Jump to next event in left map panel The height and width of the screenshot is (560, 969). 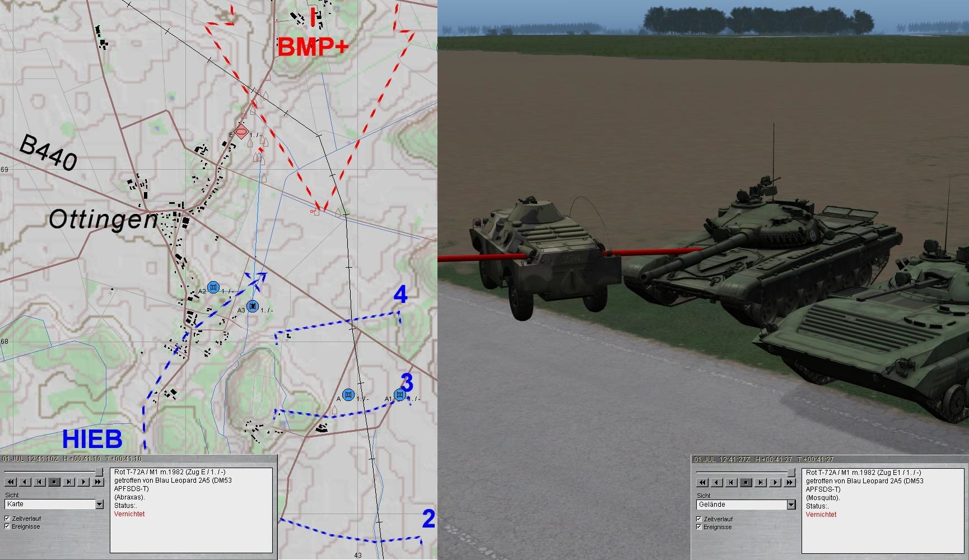pos(69,482)
